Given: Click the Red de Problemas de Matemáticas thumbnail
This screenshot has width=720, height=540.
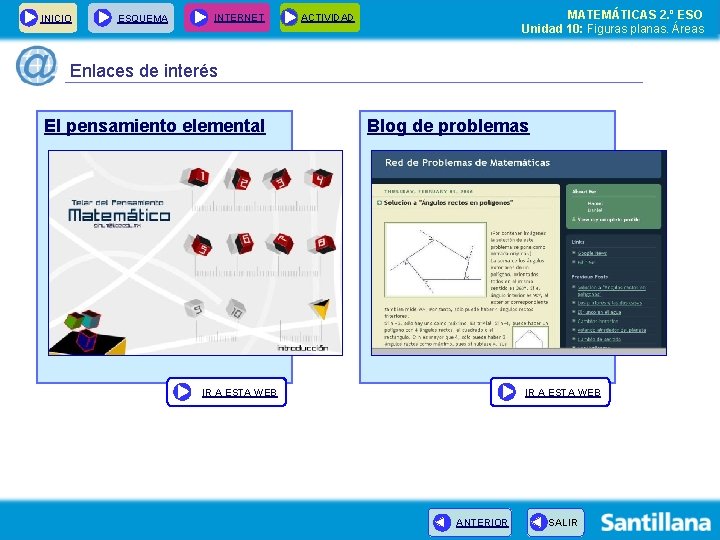Looking at the screenshot, I should pos(519,253).
